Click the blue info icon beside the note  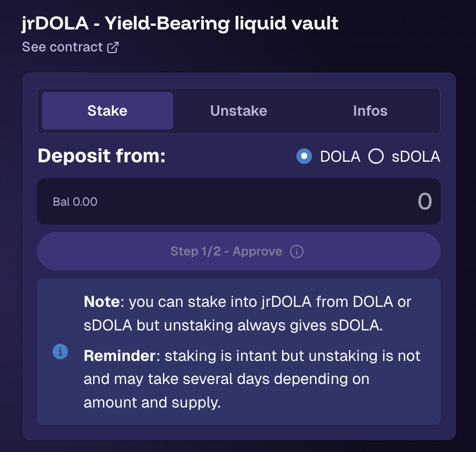click(60, 352)
